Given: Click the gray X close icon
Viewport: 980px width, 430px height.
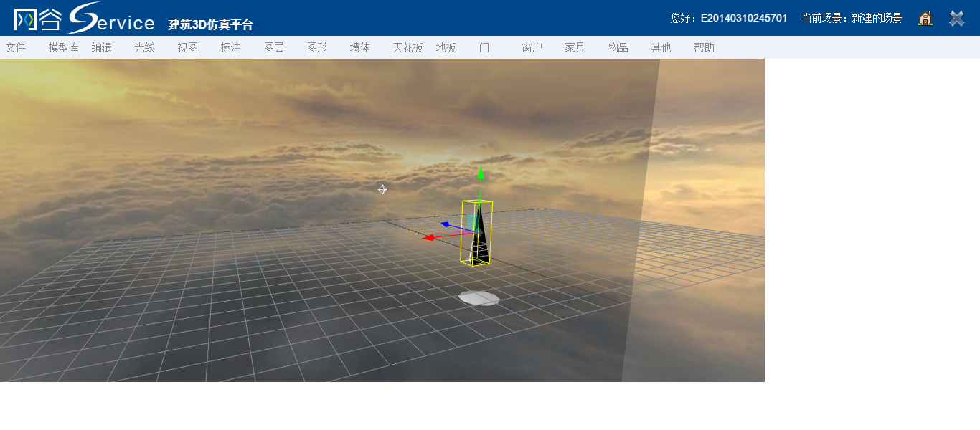Looking at the screenshot, I should coord(957,19).
